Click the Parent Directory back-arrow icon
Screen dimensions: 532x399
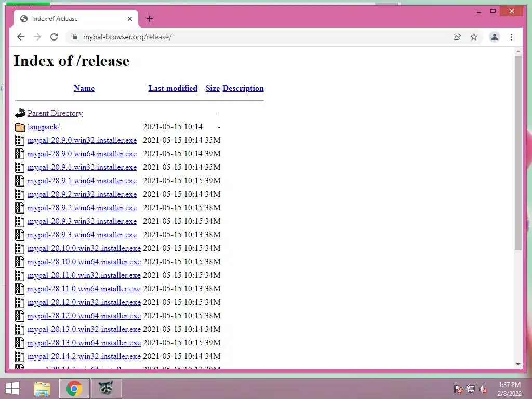tap(20, 113)
